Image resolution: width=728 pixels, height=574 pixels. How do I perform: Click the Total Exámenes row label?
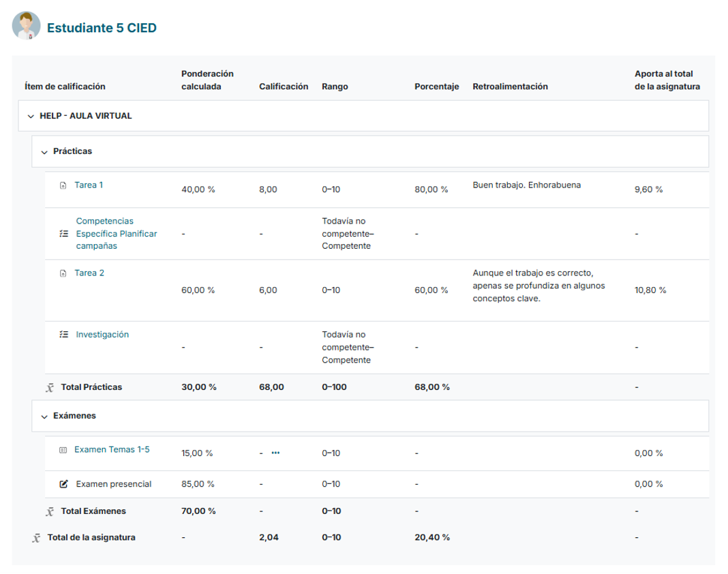93,511
